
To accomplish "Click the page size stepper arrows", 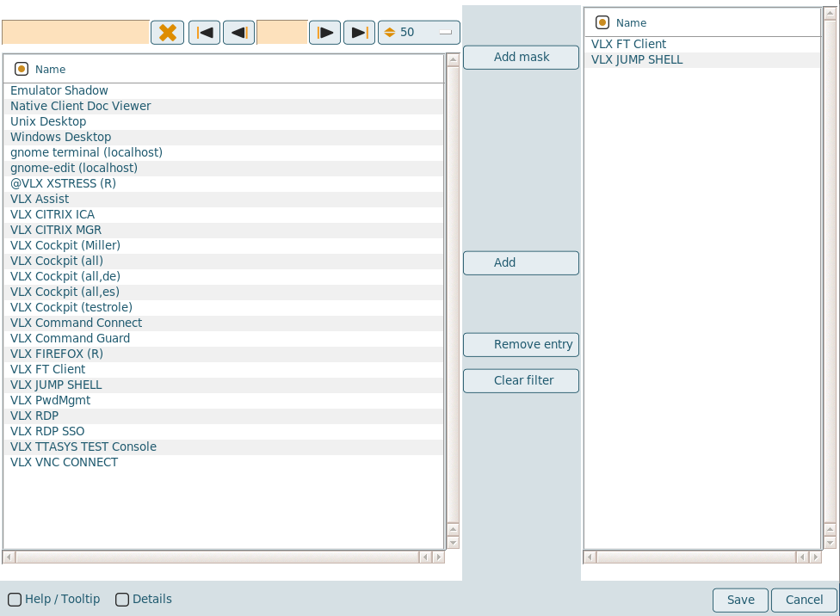I will [x=389, y=33].
